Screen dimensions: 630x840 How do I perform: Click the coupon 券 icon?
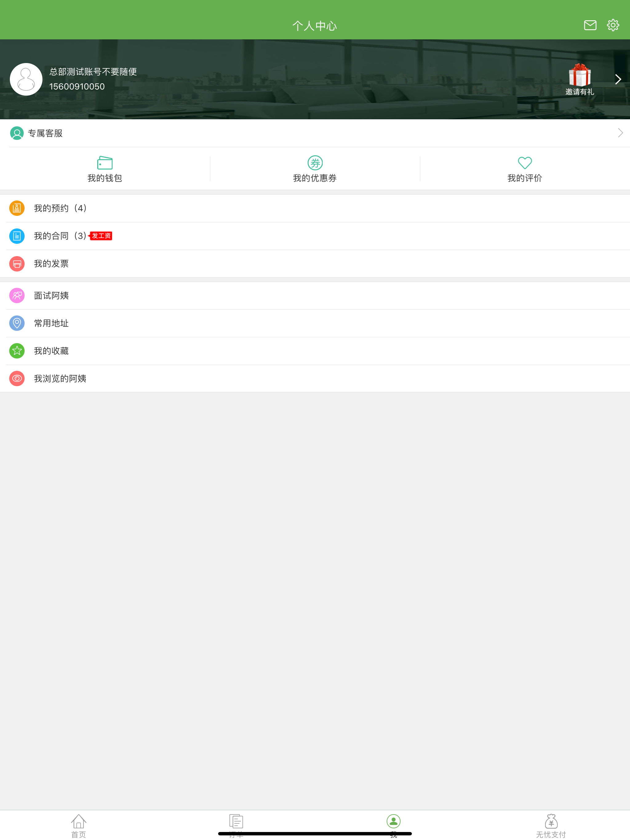coord(315,163)
